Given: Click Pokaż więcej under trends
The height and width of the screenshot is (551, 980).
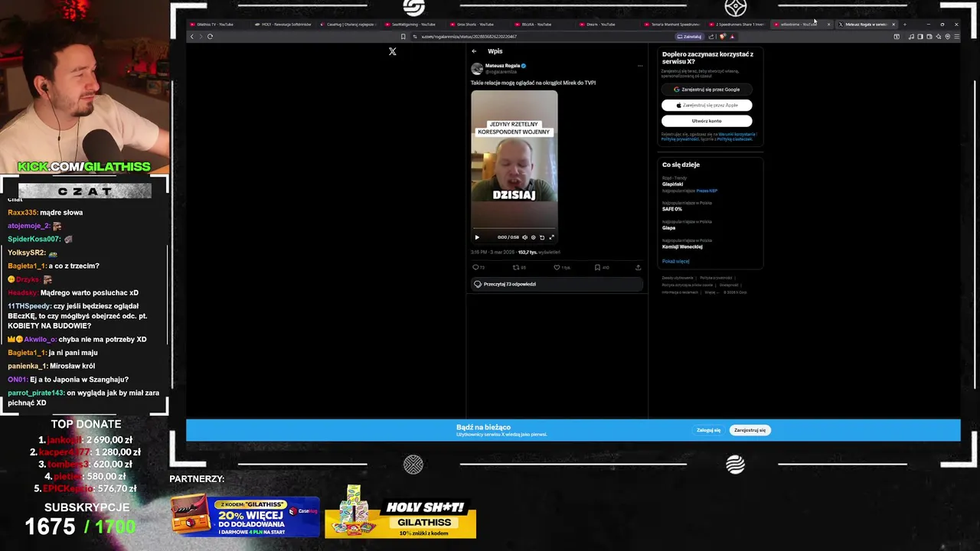Looking at the screenshot, I should click(x=675, y=261).
